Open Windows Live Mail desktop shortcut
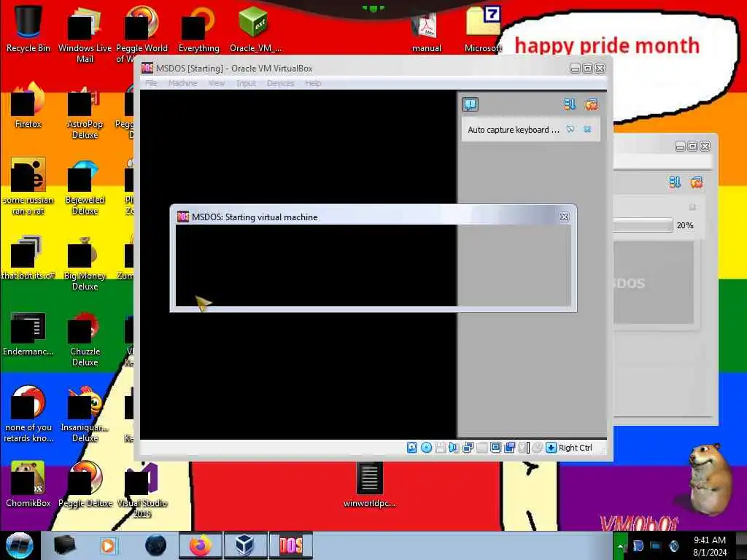This screenshot has height=560, width=747. (85, 34)
